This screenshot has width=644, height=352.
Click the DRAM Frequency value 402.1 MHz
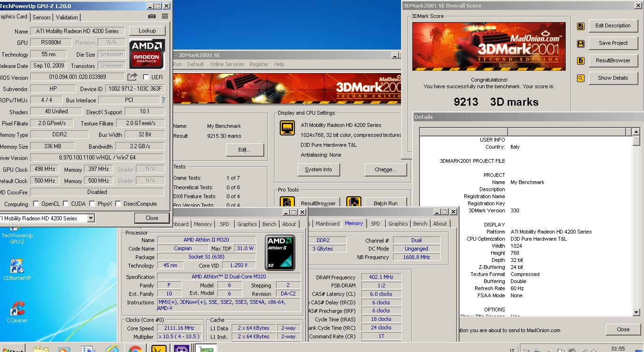click(x=381, y=277)
